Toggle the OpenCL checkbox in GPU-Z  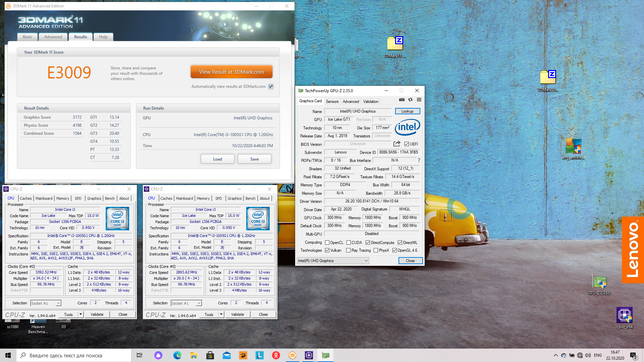point(327,243)
